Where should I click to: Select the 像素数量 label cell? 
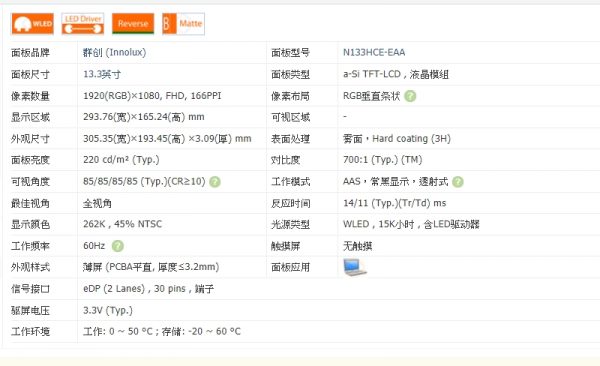click(x=30, y=96)
